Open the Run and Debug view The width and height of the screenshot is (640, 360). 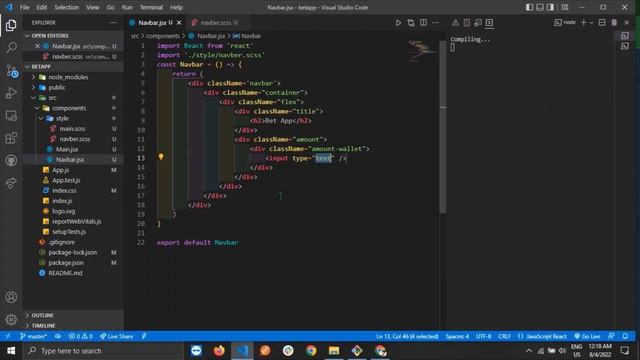[x=11, y=93]
